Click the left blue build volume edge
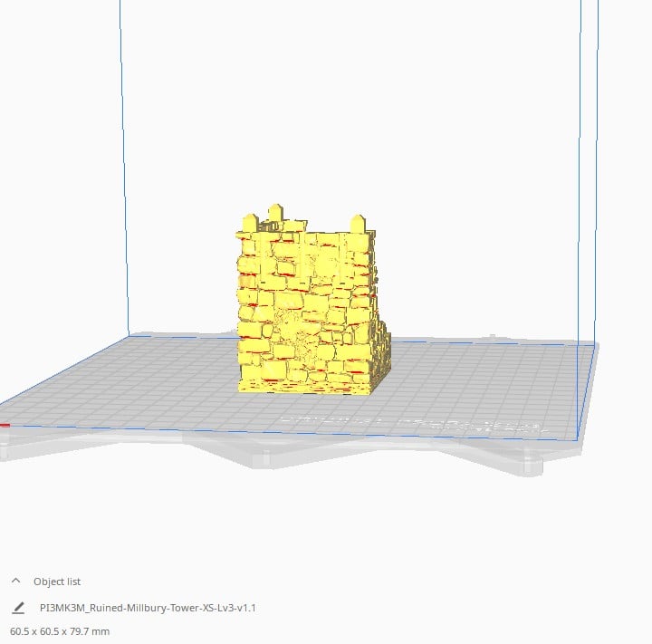The height and width of the screenshot is (644, 652). click(x=124, y=181)
